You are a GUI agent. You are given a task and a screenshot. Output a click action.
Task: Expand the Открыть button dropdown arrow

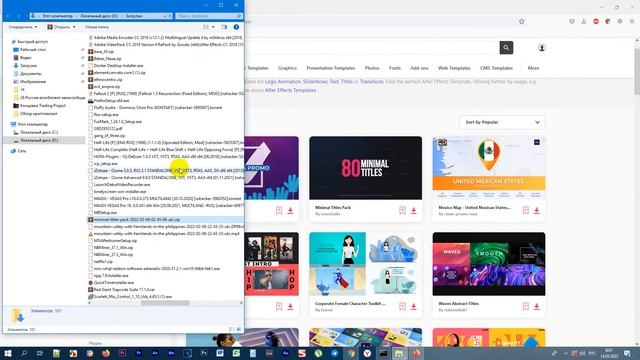(x=74, y=27)
